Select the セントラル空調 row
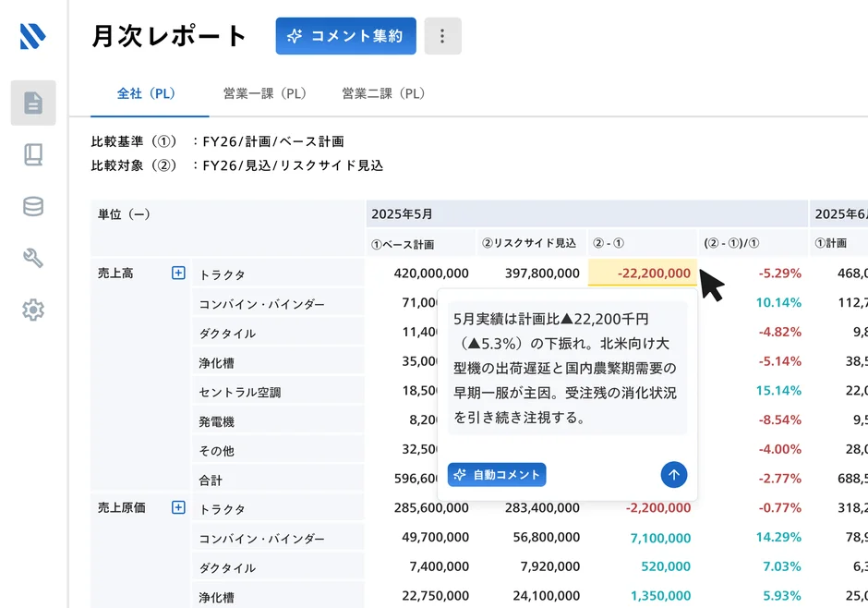This screenshot has width=868, height=608. (278, 392)
